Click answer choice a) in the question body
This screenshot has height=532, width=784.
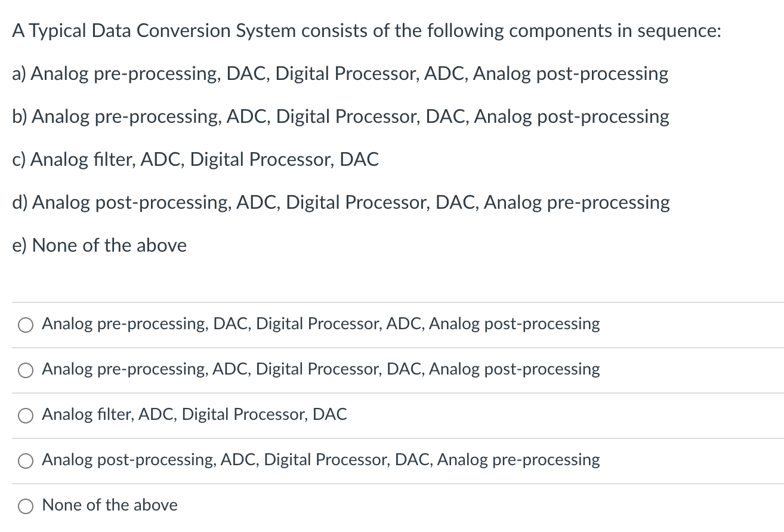(x=339, y=73)
